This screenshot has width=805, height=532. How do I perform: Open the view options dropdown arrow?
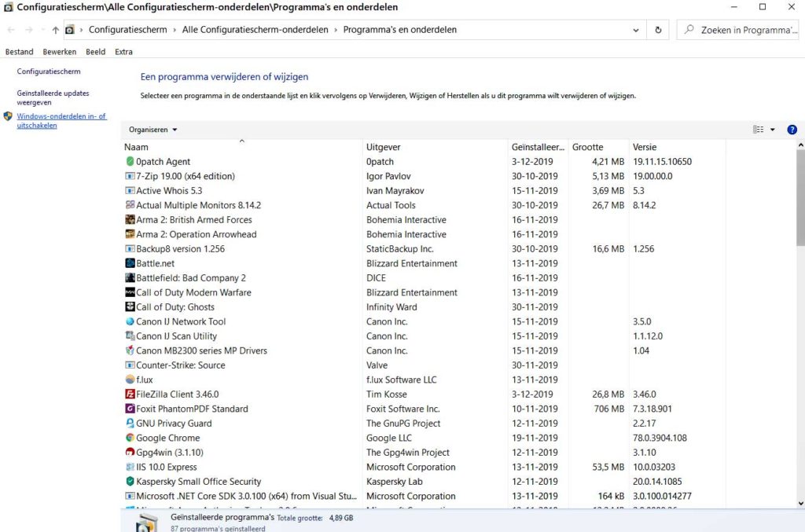pyautogui.click(x=772, y=130)
